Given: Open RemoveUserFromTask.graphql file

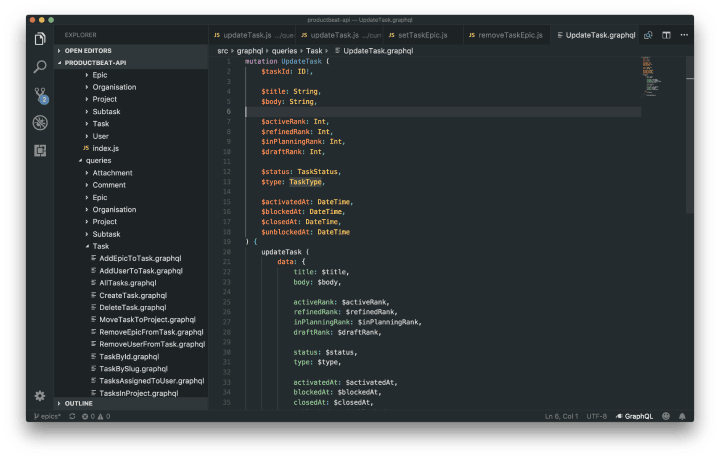Looking at the screenshot, I should tap(131, 344).
